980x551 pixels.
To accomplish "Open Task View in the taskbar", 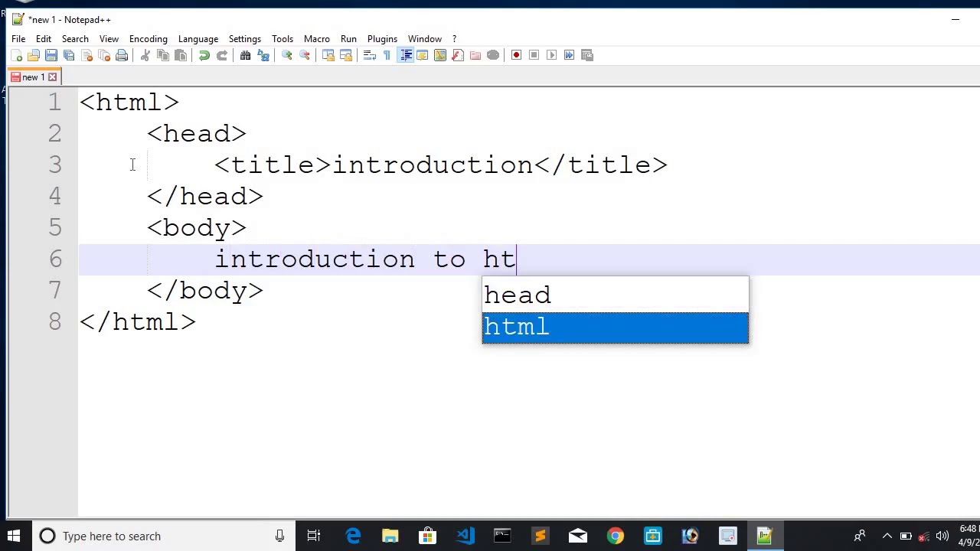I will coord(314,536).
